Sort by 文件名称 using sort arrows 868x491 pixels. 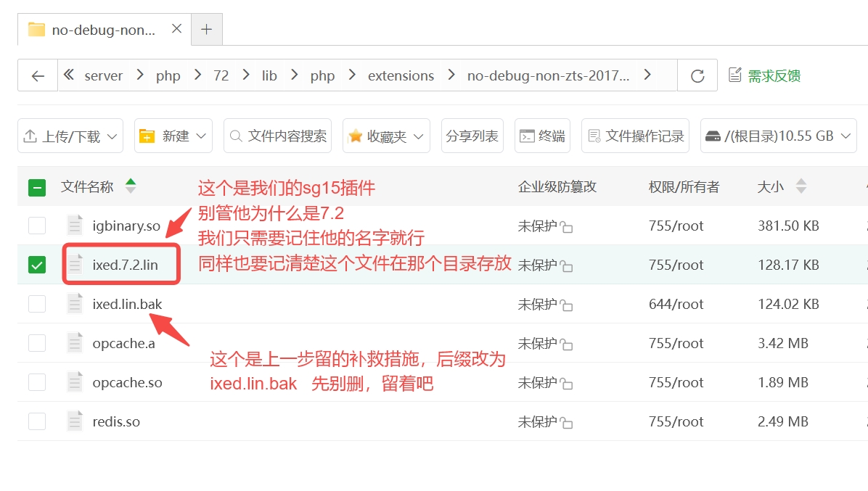131,186
